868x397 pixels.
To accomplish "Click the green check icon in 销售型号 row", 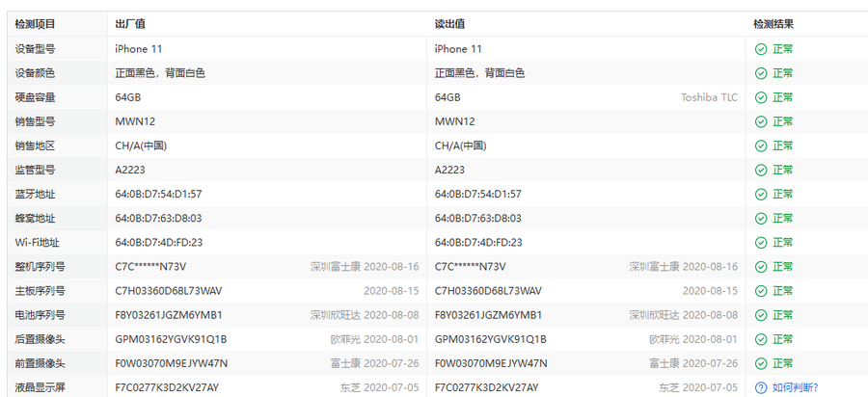I will click(x=761, y=121).
